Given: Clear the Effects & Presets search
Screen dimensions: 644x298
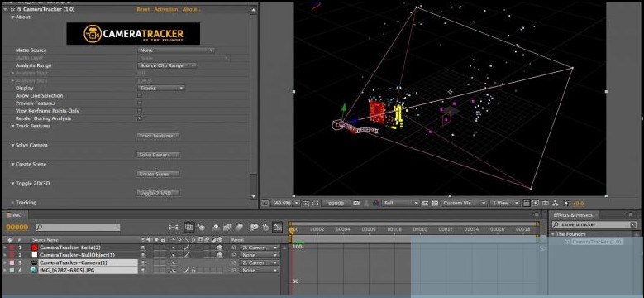Looking at the screenshot, I should pos(632,224).
